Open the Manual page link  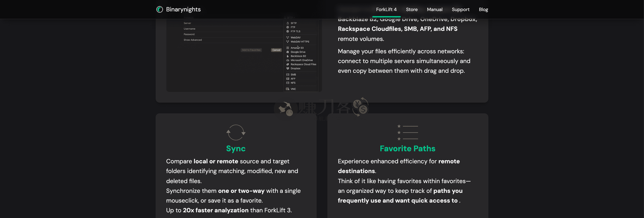(435, 10)
